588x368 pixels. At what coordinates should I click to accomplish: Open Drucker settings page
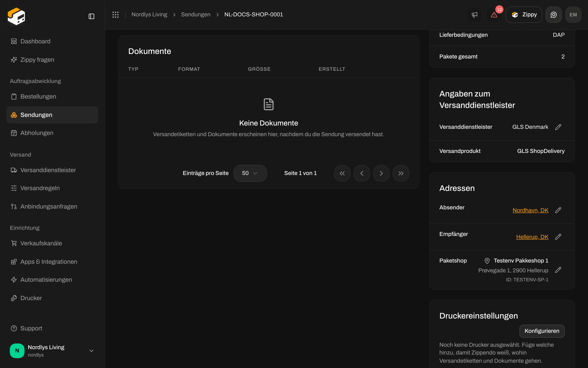[x=52, y=298]
